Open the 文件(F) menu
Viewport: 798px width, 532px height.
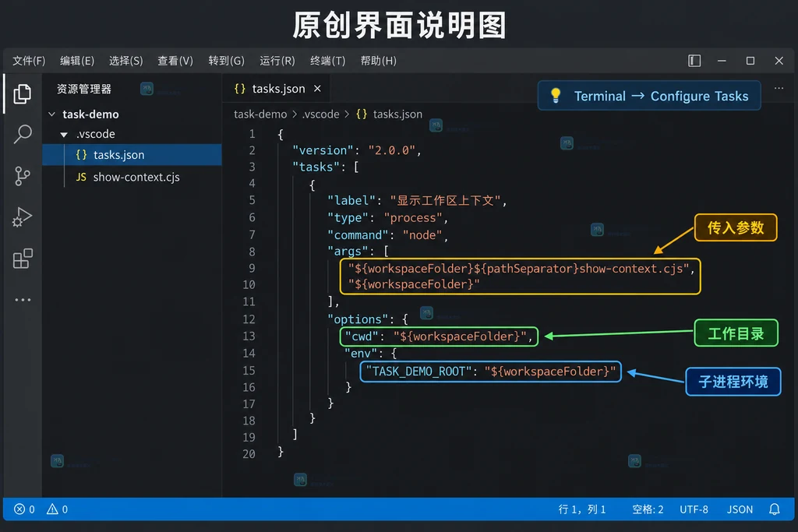[x=29, y=61]
